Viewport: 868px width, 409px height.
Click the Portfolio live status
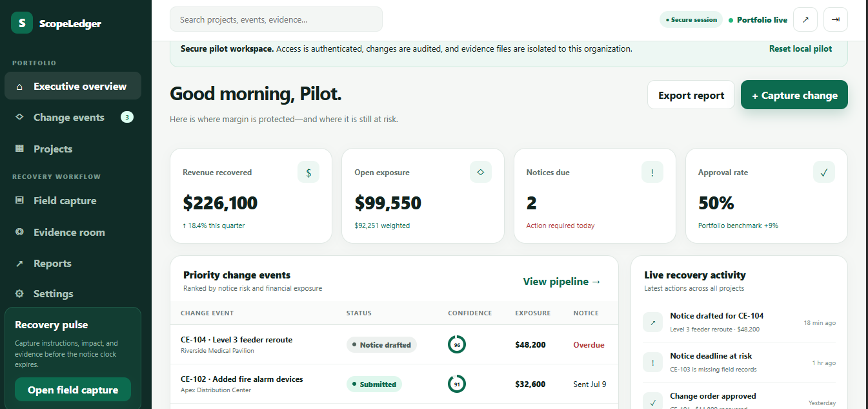[x=758, y=20]
